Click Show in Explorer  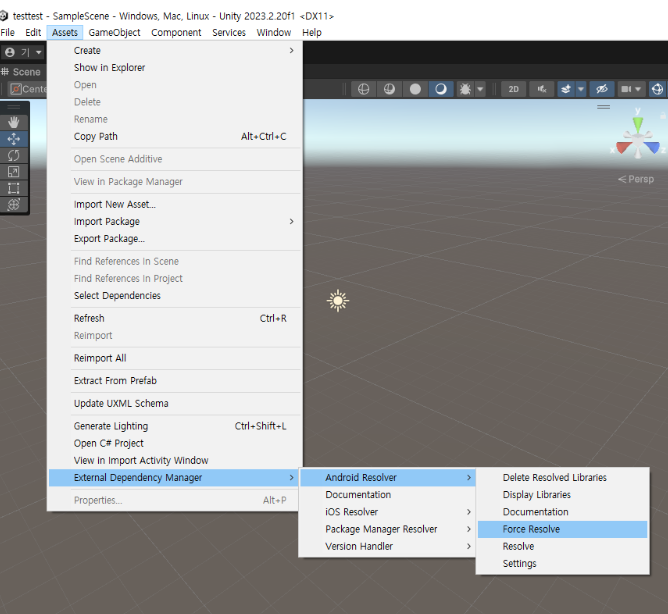point(175,67)
